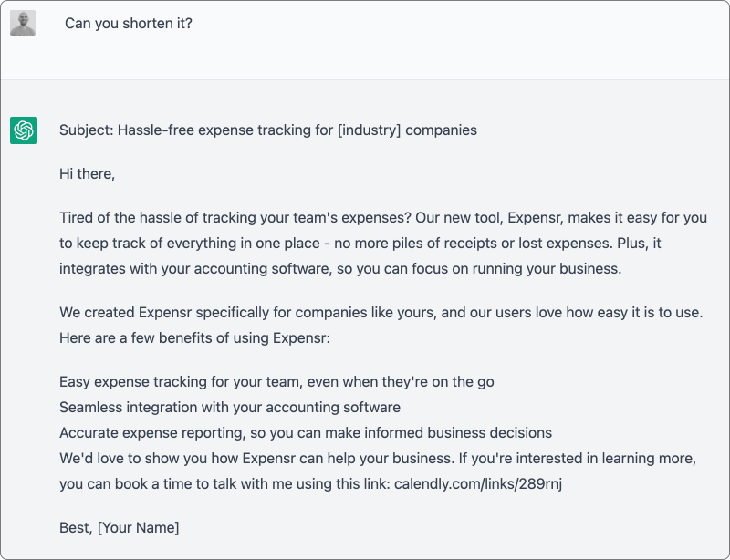
Task: Open the calendly.com/links/289rnj link
Action: [477, 483]
